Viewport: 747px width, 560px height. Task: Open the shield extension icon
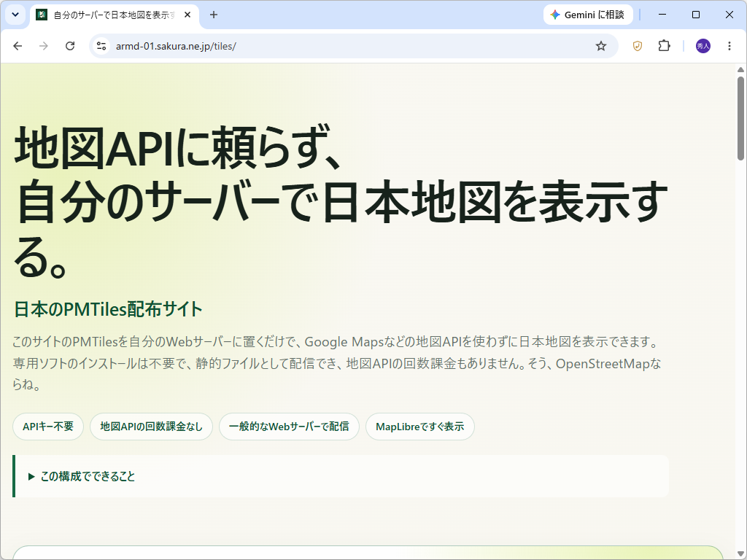[638, 46]
